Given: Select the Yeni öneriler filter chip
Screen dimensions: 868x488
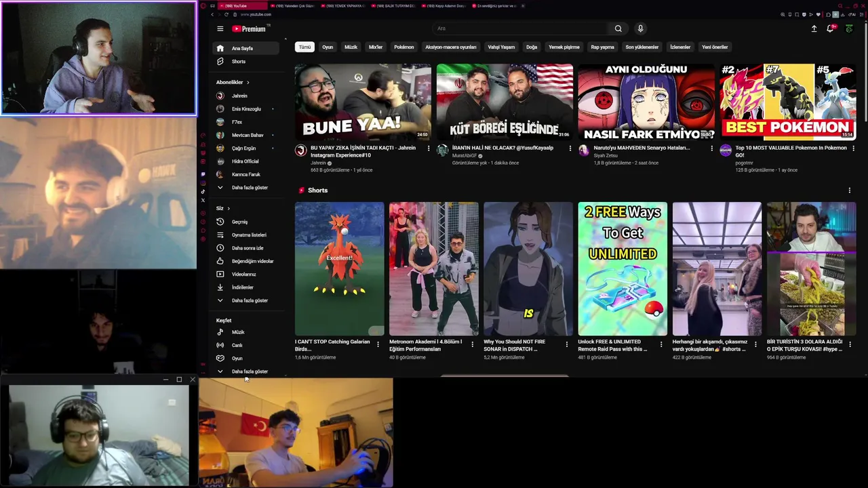Looking at the screenshot, I should pyautogui.click(x=715, y=47).
